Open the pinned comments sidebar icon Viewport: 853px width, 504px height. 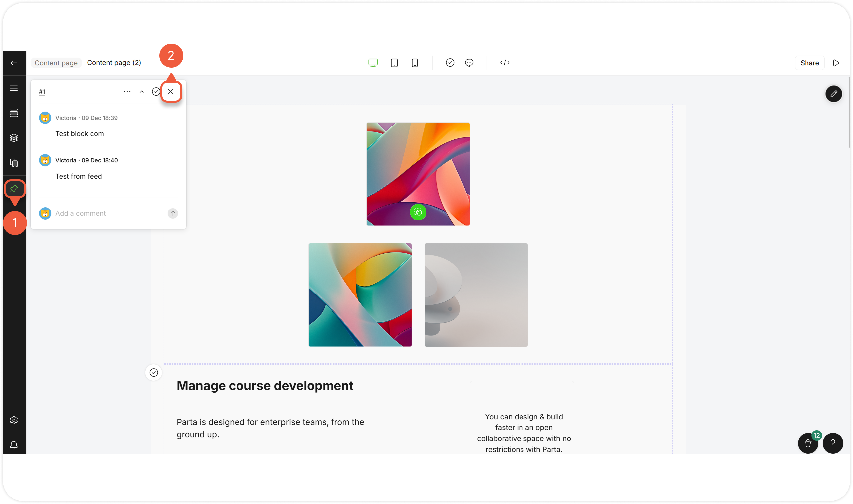[x=14, y=189]
